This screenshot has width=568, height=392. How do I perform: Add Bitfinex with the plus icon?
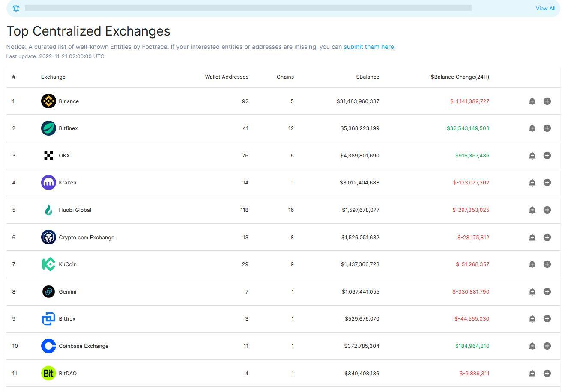[547, 128]
